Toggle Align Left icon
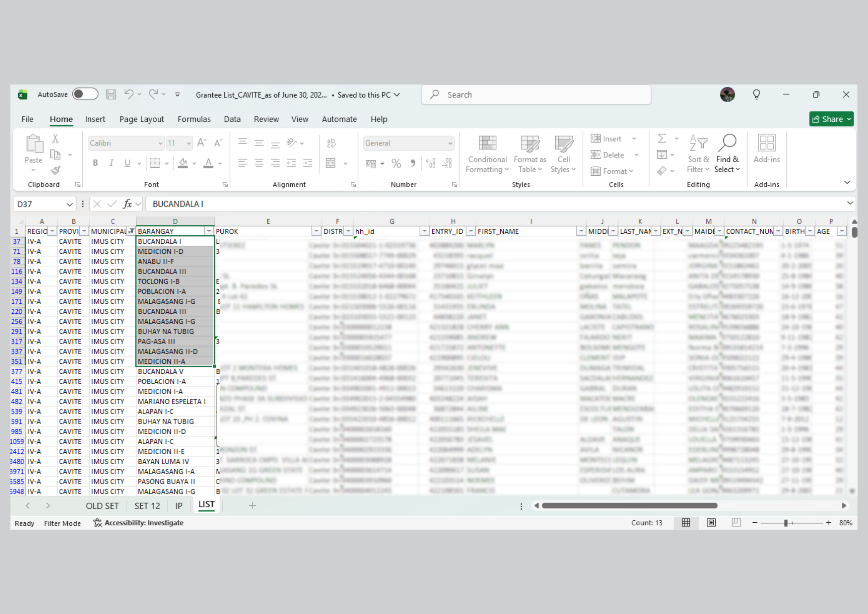 pyautogui.click(x=243, y=163)
